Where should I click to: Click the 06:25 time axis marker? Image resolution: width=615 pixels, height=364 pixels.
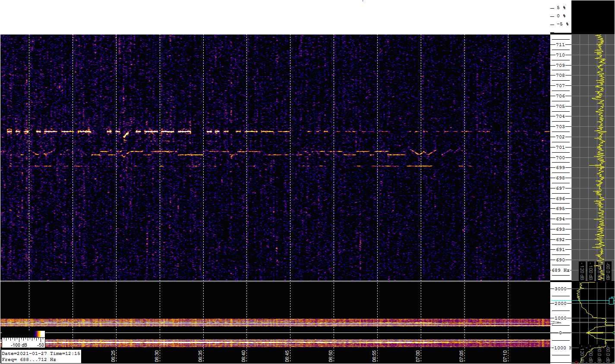point(113,356)
